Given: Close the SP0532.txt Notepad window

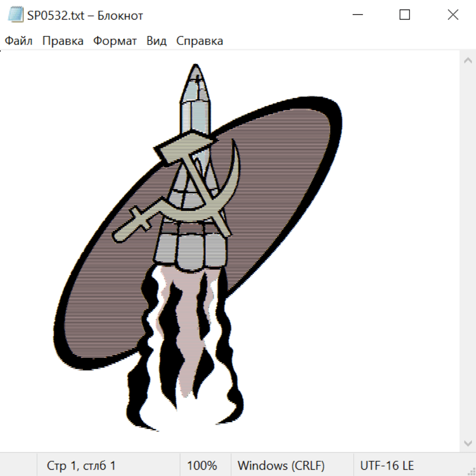Looking at the screenshot, I should (x=453, y=15).
